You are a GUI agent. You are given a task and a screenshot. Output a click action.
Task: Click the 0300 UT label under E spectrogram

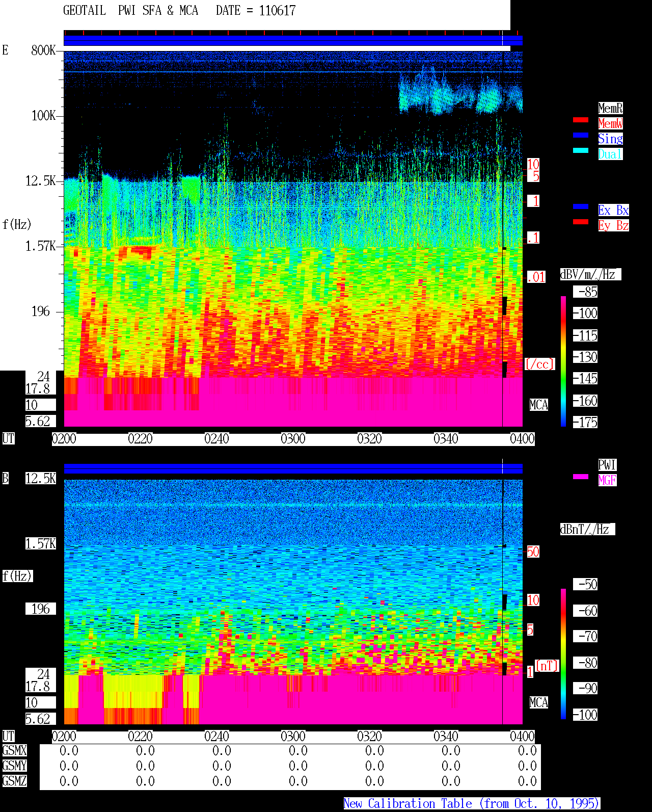click(x=293, y=439)
